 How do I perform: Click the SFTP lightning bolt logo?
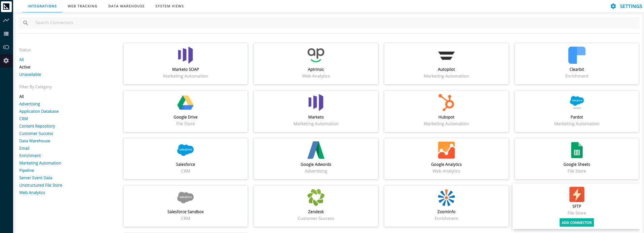[x=577, y=194]
